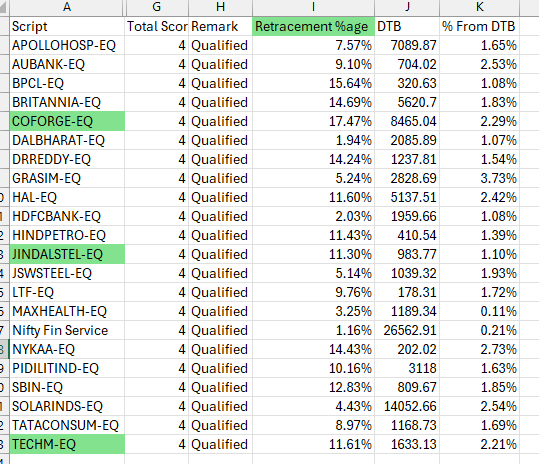Click % From DTB value 3.73%
Viewport: 539px width, 464px height.
(480, 178)
